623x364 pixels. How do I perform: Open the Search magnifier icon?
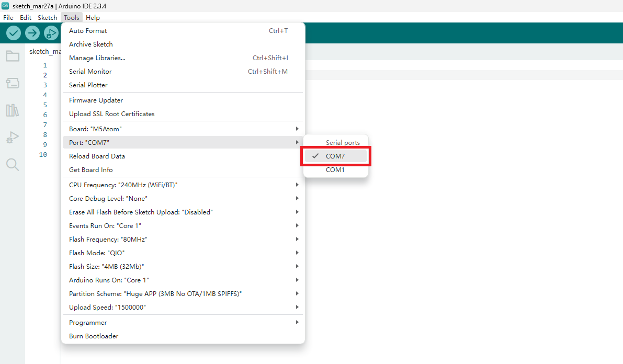[13, 165]
